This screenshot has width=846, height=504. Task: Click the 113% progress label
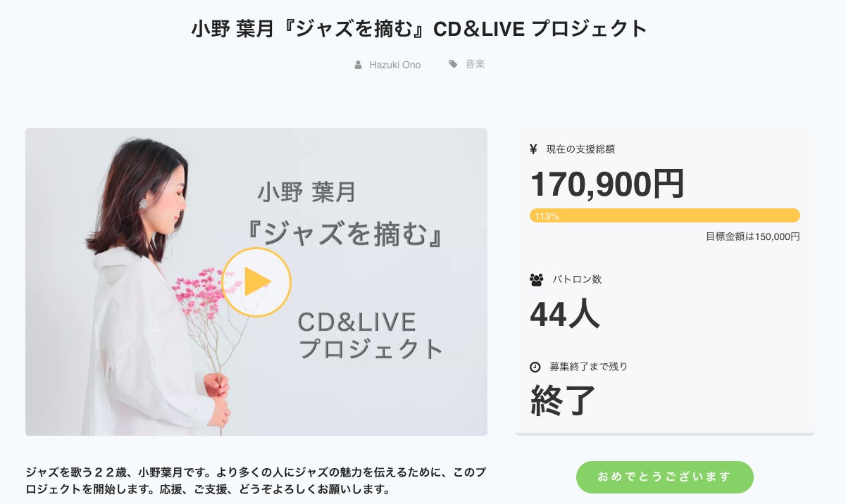547,216
